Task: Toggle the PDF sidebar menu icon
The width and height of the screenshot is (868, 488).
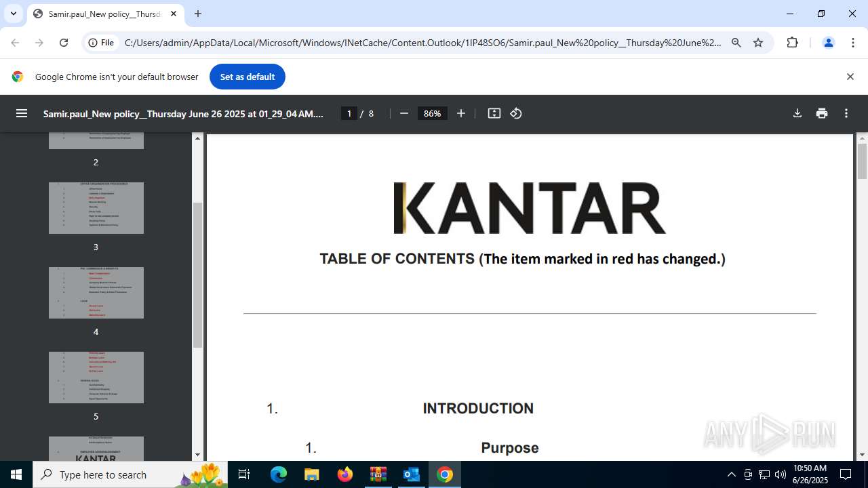Action: pos(22,113)
